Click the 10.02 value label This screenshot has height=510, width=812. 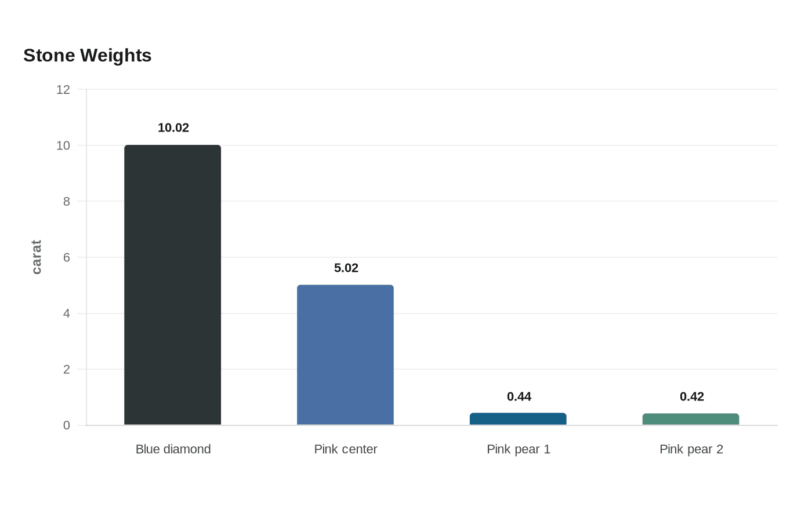click(173, 128)
